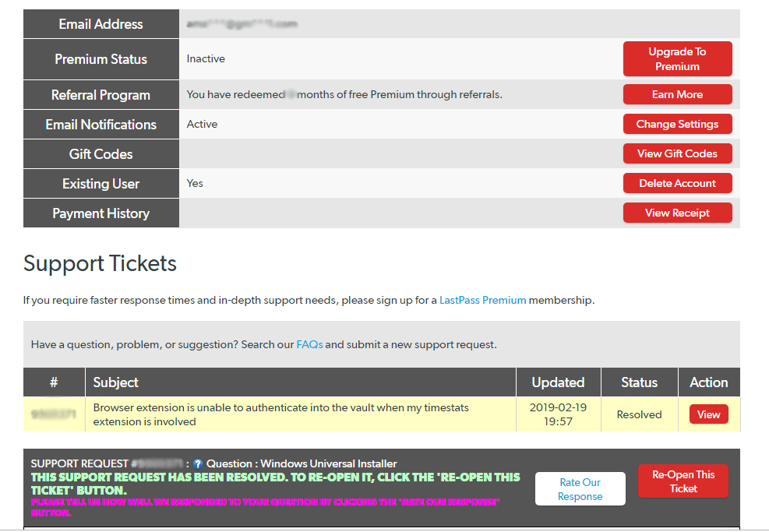Image resolution: width=769 pixels, height=532 pixels.
Task: Open Change Settings for email notifications
Action: pos(677,124)
